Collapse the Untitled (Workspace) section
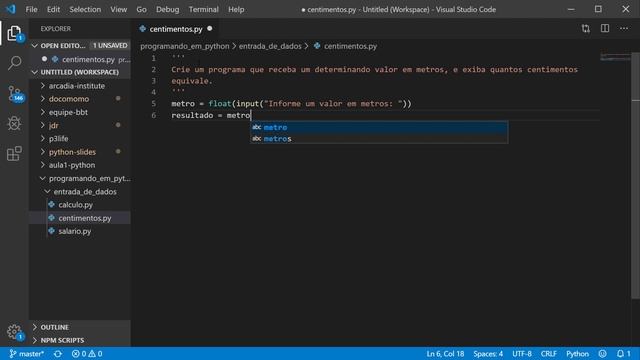The width and height of the screenshot is (640, 360). point(80,72)
